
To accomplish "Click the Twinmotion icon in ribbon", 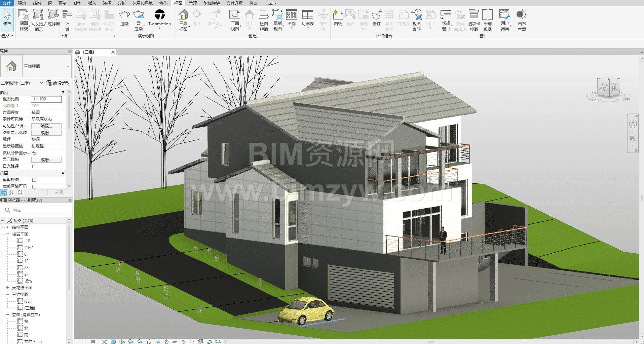I will click(159, 15).
